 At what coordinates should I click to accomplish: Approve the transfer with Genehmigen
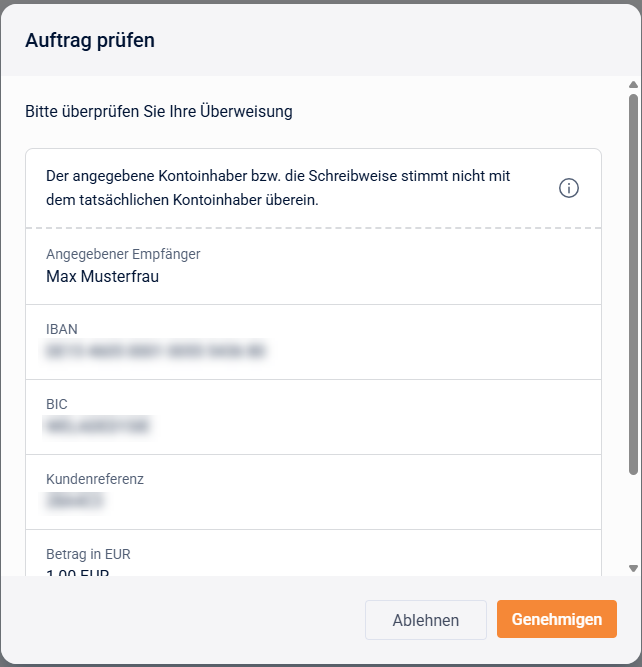click(556, 619)
